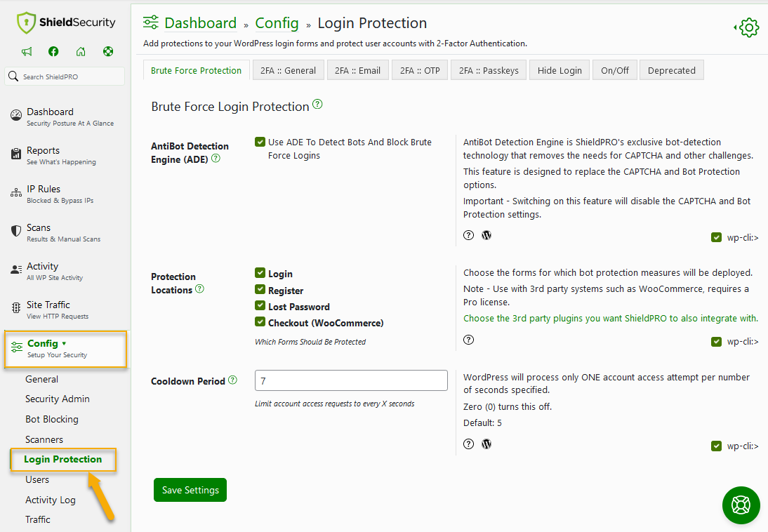Collapse the Config menu dropdown arrow

click(64, 343)
